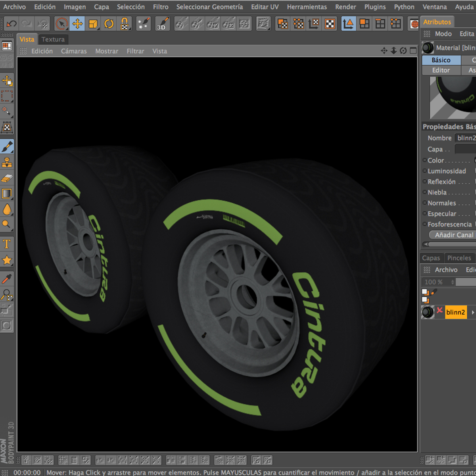Open the Capas tab
The height and width of the screenshot is (476, 476).
(431, 258)
